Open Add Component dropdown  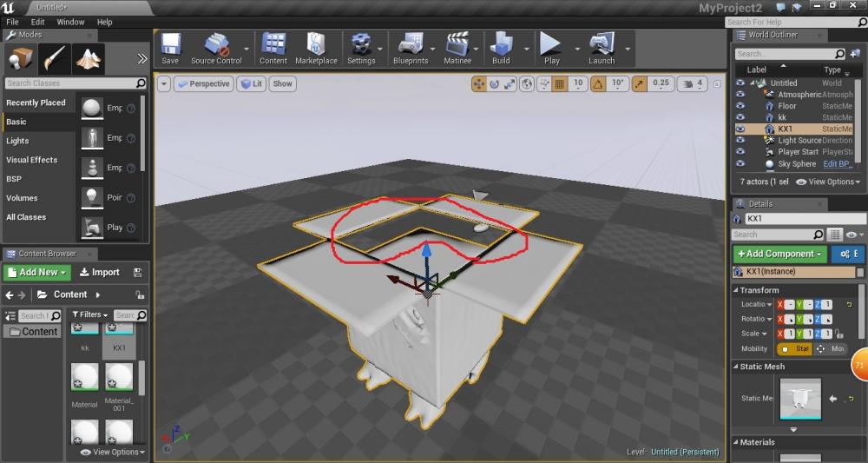pos(780,254)
